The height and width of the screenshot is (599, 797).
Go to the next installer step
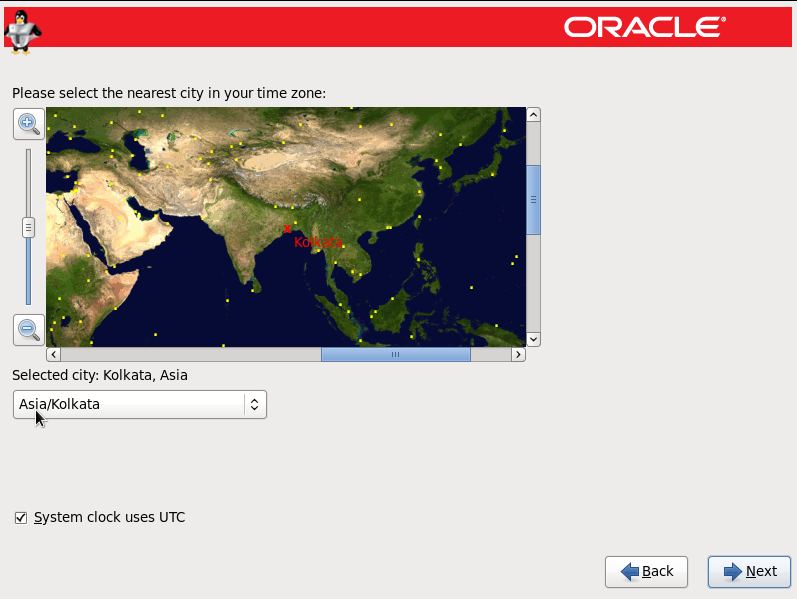coord(749,571)
